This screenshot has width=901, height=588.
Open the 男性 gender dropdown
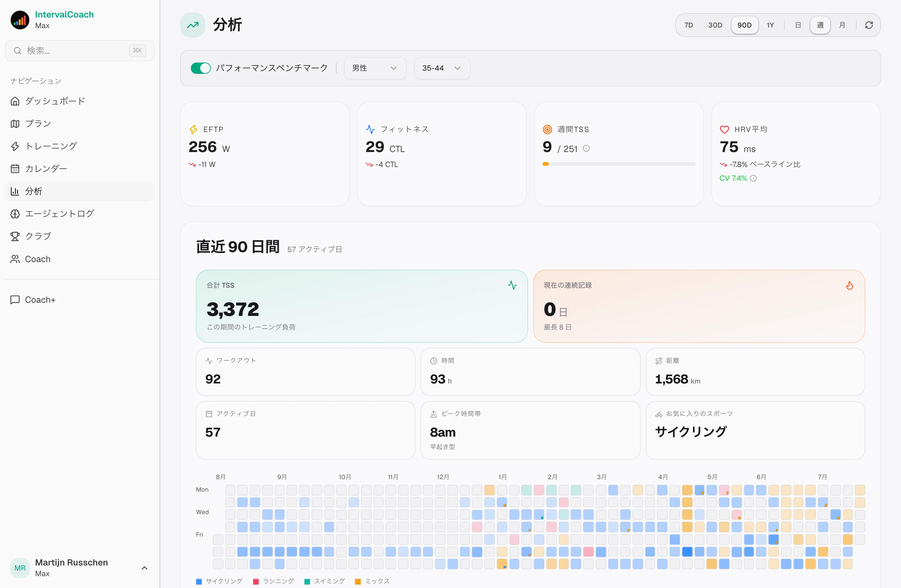pyautogui.click(x=375, y=68)
